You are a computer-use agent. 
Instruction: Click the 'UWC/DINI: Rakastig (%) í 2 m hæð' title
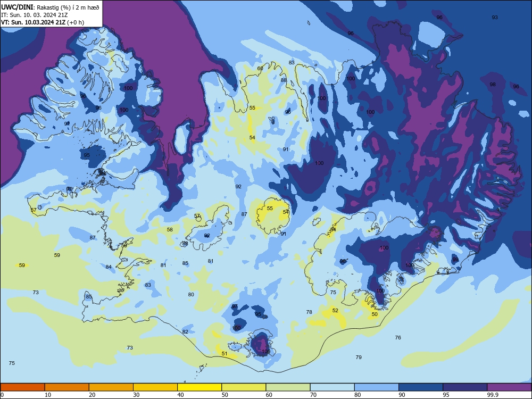tap(50, 7)
